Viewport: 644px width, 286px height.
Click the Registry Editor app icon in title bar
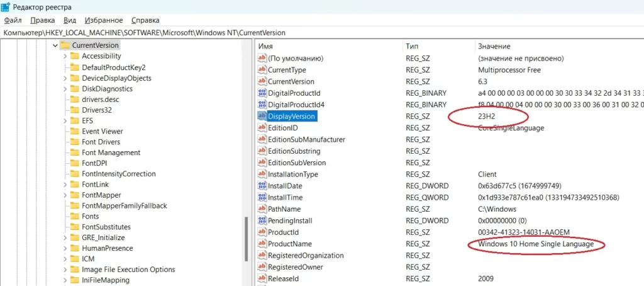[6, 6]
